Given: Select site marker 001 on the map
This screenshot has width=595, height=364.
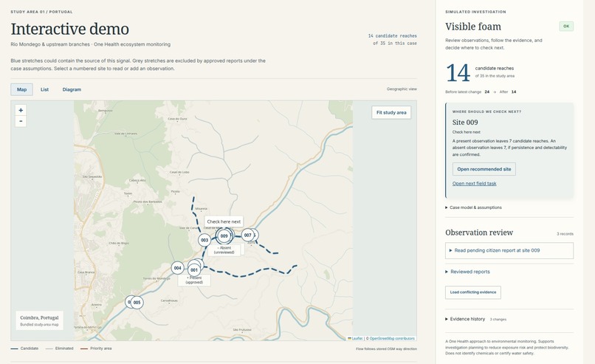Looking at the screenshot, I should (x=194, y=270).
